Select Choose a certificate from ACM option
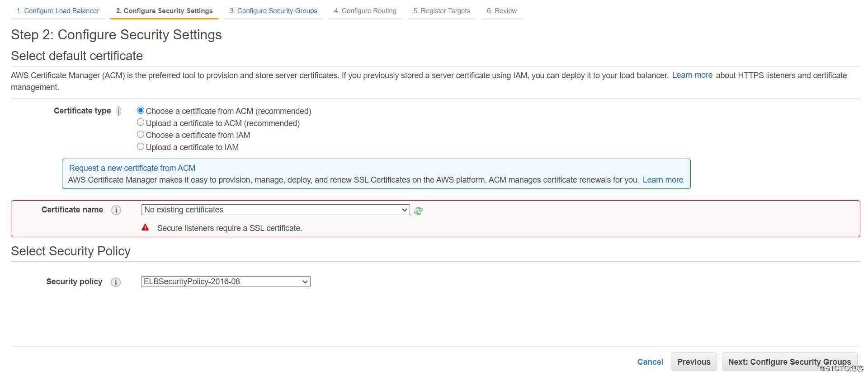The height and width of the screenshot is (376, 868). pyautogui.click(x=141, y=110)
